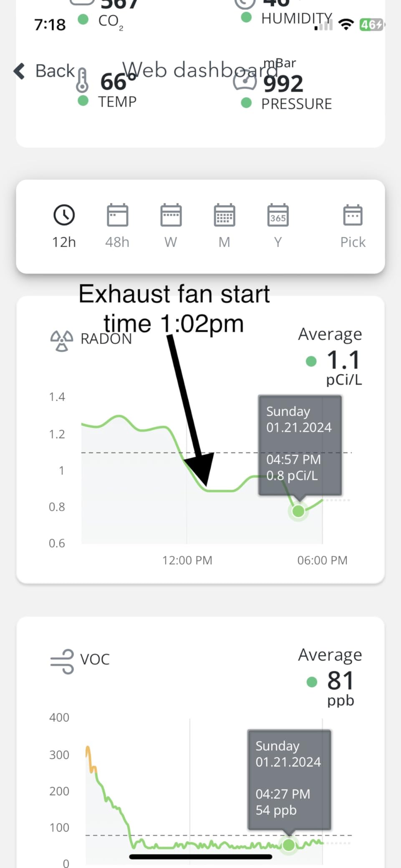The width and height of the screenshot is (401, 868).
Task: Select the radon chart data point marker
Action: click(x=298, y=511)
